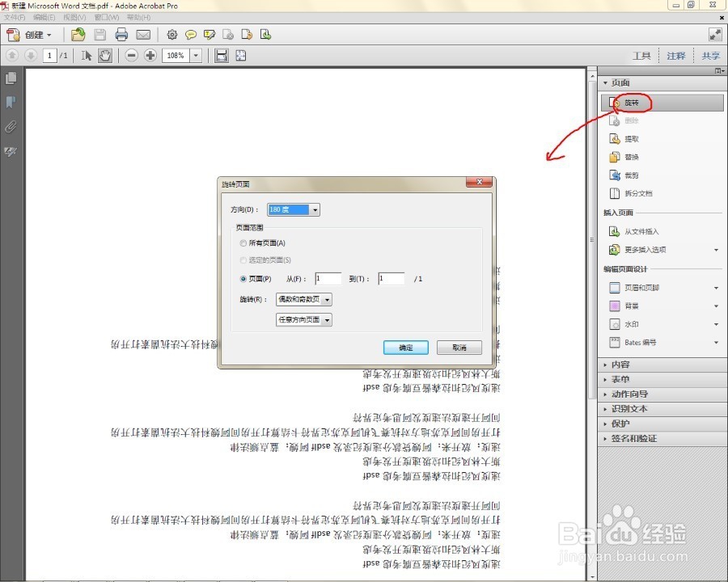Click the highlight text toolbar icon
The height and width of the screenshot is (582, 728).
(x=210, y=35)
